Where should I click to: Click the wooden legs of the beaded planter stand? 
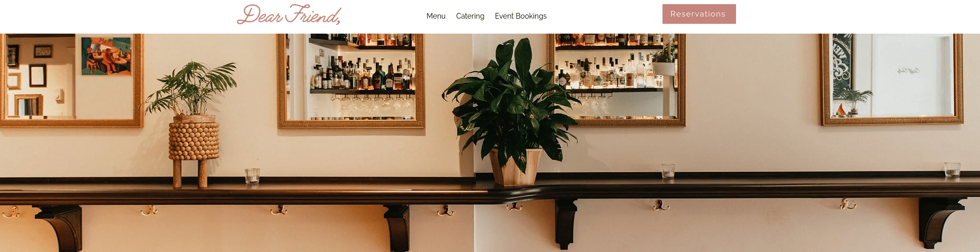point(190,173)
